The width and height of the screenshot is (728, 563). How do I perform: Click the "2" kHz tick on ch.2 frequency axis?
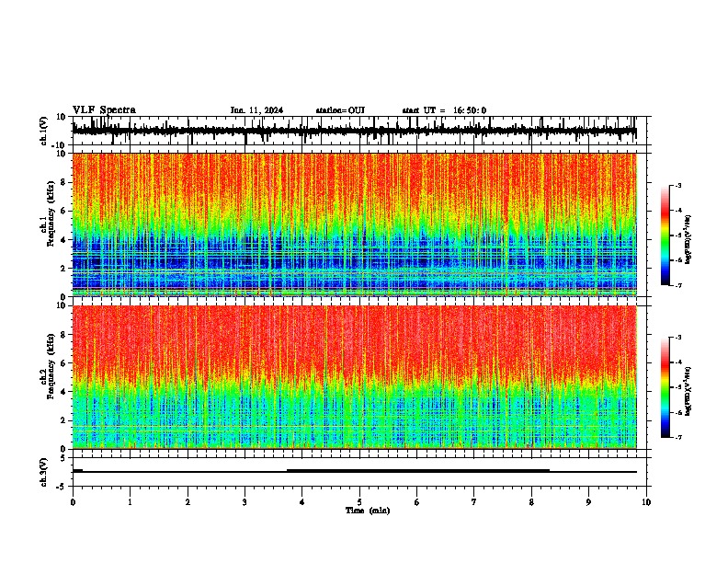pyautogui.click(x=63, y=420)
